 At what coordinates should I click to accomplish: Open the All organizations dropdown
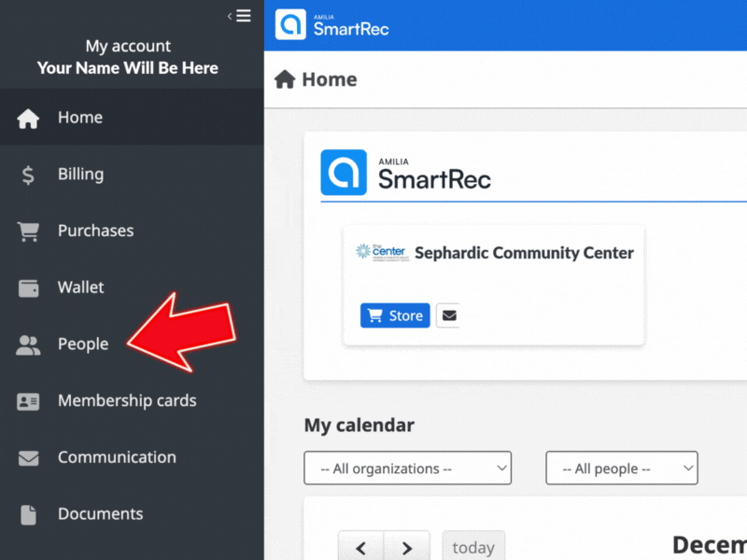tap(407, 469)
